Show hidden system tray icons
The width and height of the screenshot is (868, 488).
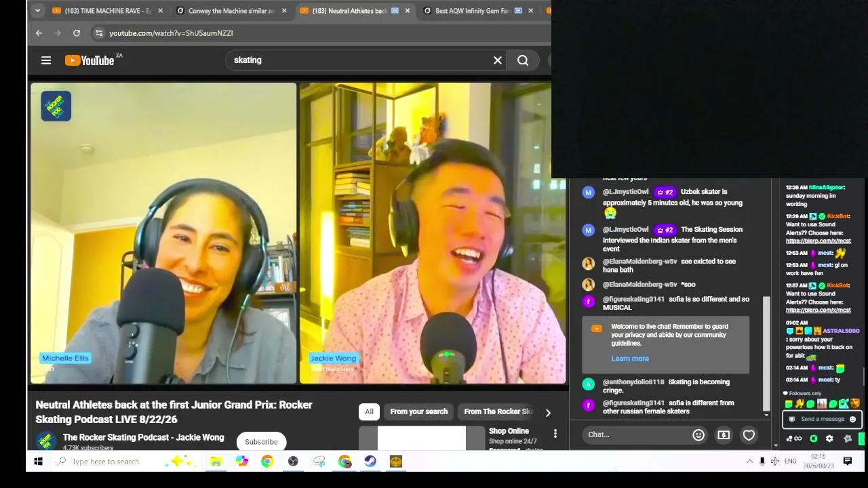[x=749, y=462]
